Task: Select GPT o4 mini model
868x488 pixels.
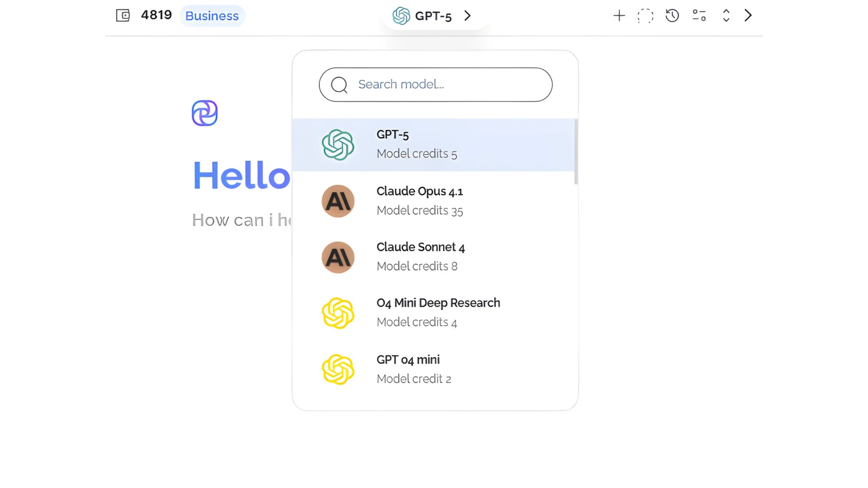Action: [433, 369]
